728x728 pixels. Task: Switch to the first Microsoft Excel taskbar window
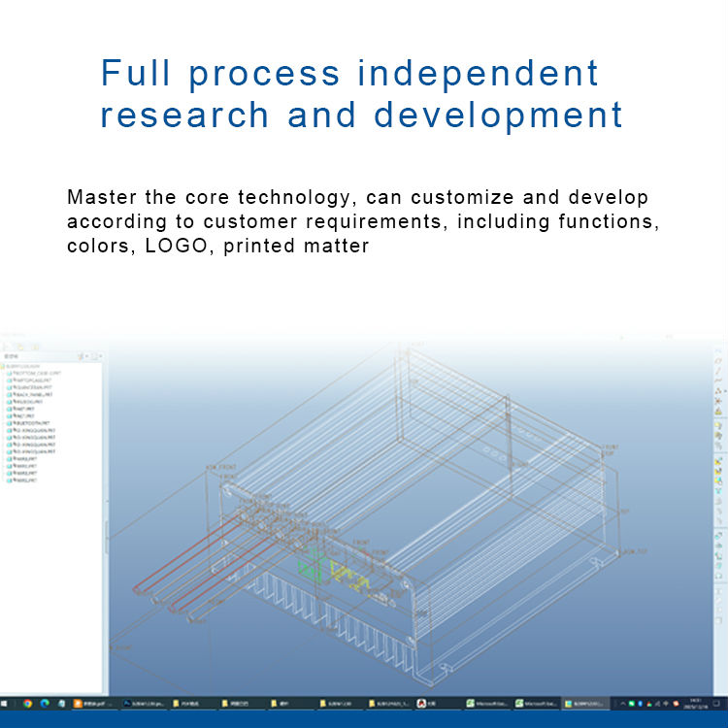point(488,703)
